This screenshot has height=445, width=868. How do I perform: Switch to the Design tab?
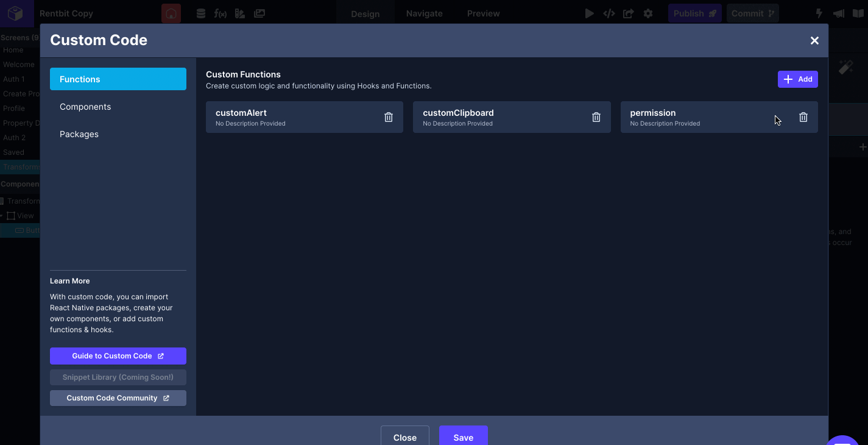tap(365, 13)
